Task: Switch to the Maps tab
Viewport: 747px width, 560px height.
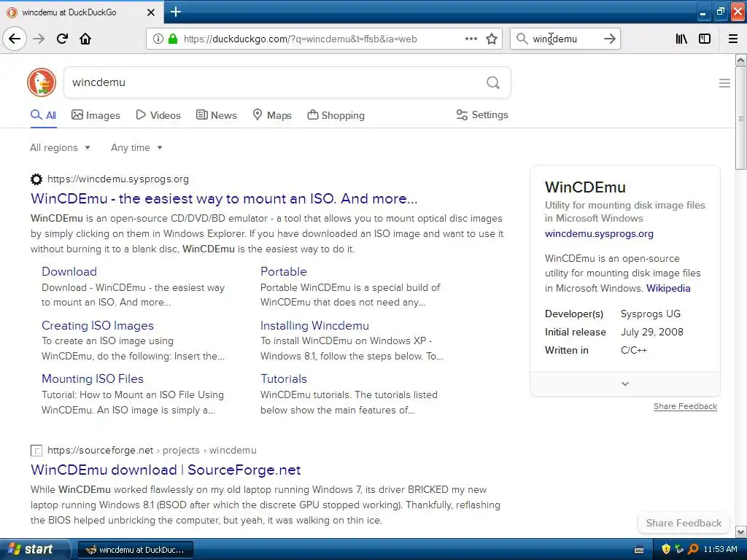Action: click(272, 115)
